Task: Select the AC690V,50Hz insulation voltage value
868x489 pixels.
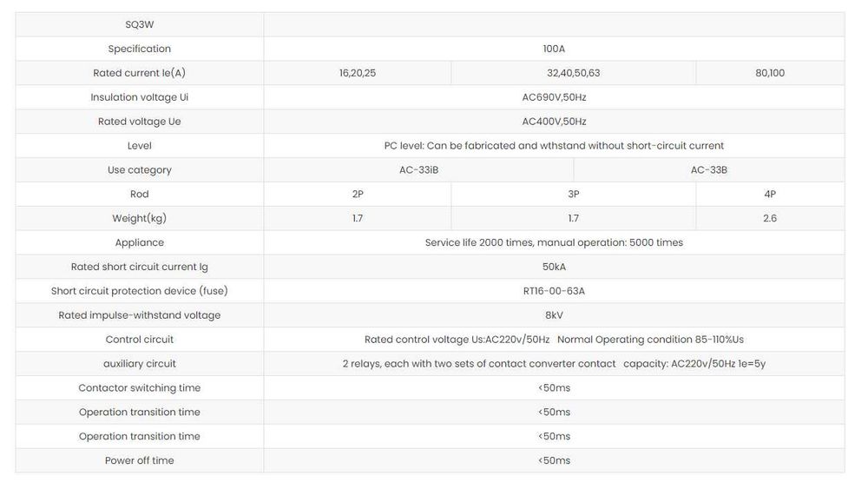Action: click(554, 98)
